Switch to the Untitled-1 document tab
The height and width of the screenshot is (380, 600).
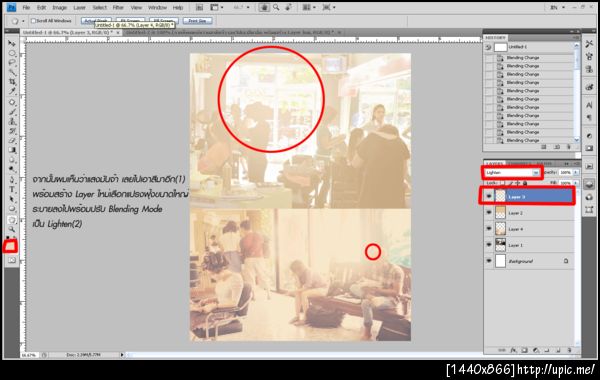[71, 33]
